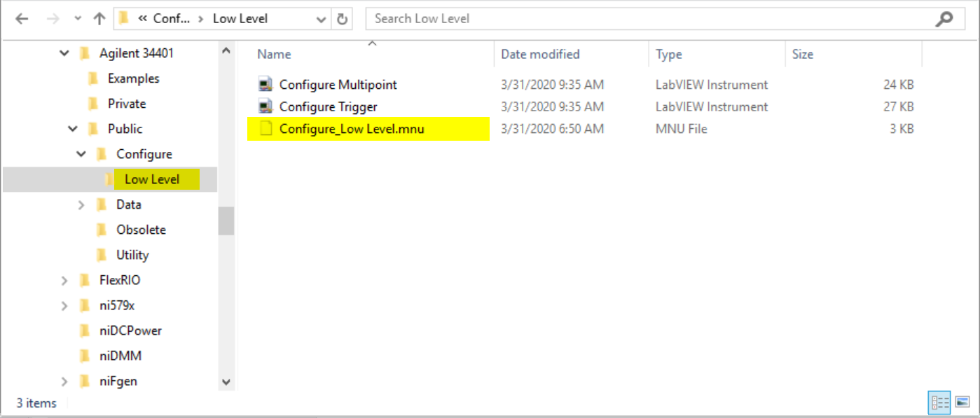Select Agilent 34401 in the tree
Screen dimensions: 980x418
coord(137,53)
